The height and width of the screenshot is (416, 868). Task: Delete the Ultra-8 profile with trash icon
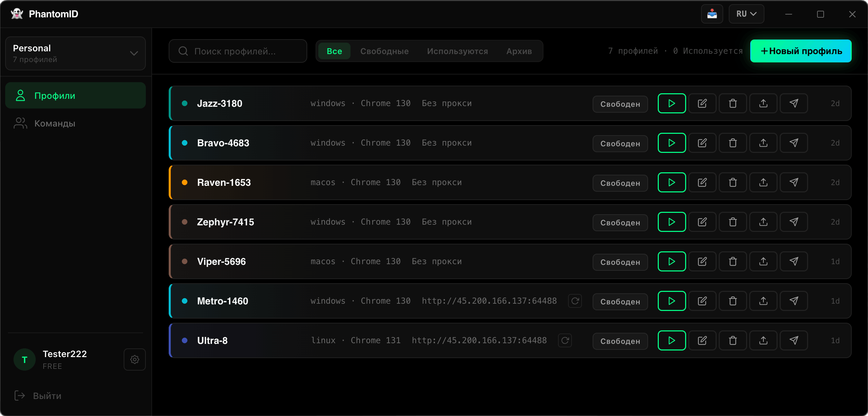click(x=732, y=340)
